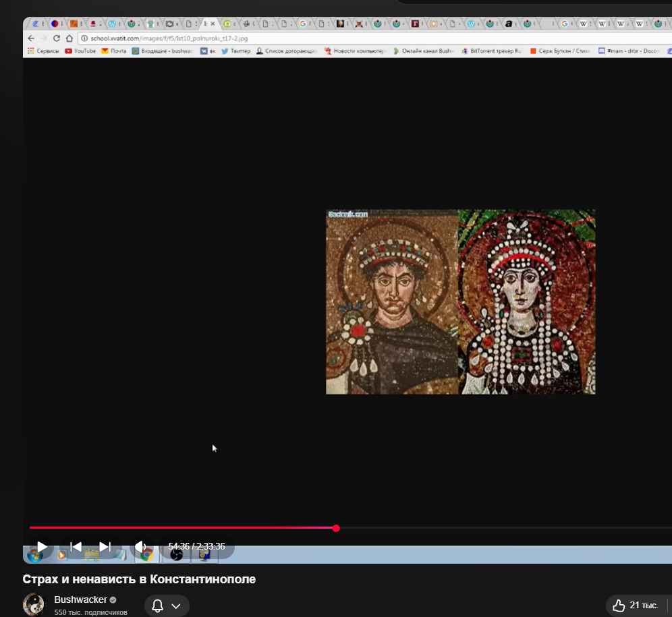Image resolution: width=672 pixels, height=617 pixels.
Task: Switch to the tab with camera icon
Action: (x=170, y=24)
